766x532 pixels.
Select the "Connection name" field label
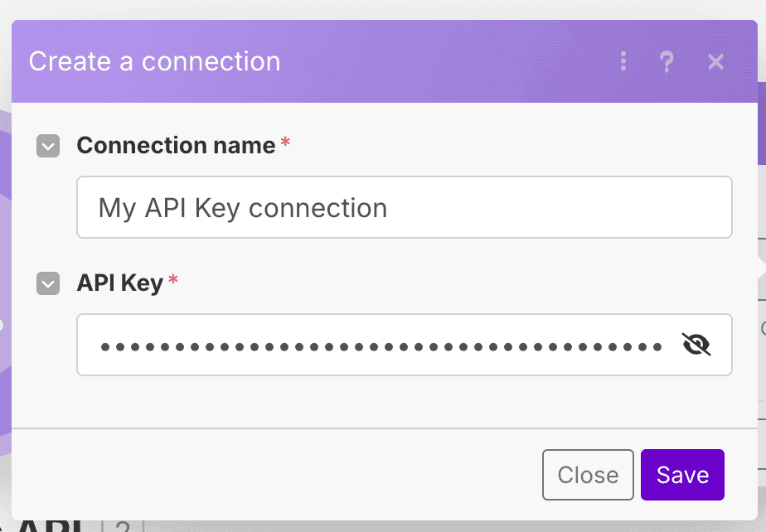coord(176,146)
